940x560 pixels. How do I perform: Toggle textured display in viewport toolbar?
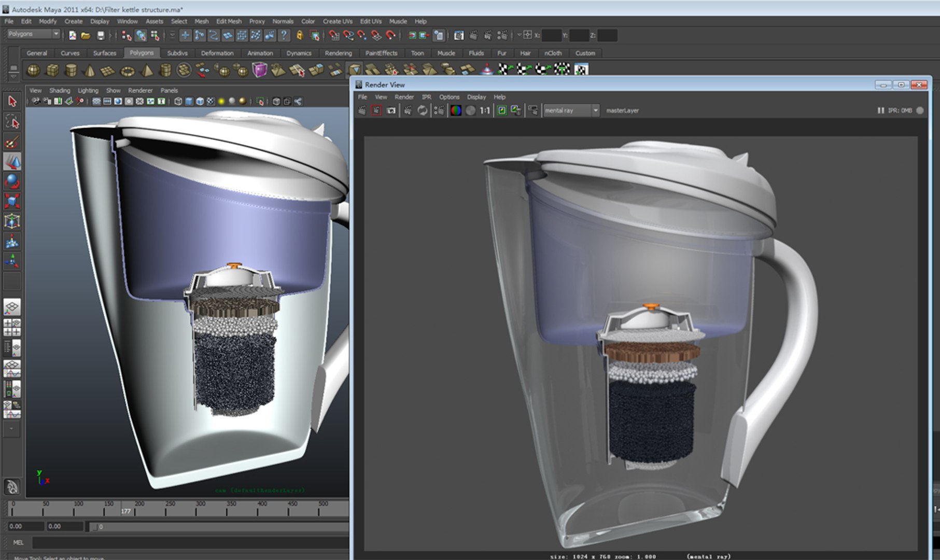pos(211,102)
